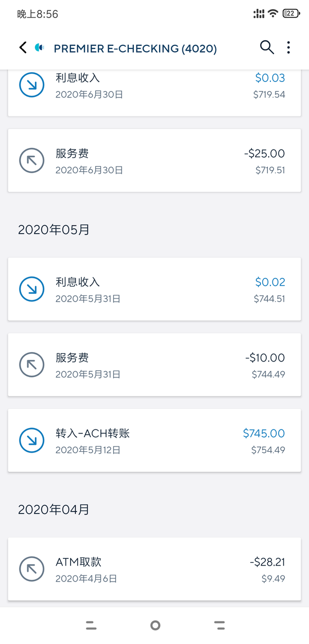Tap the back arrow to leave account view

click(22, 47)
